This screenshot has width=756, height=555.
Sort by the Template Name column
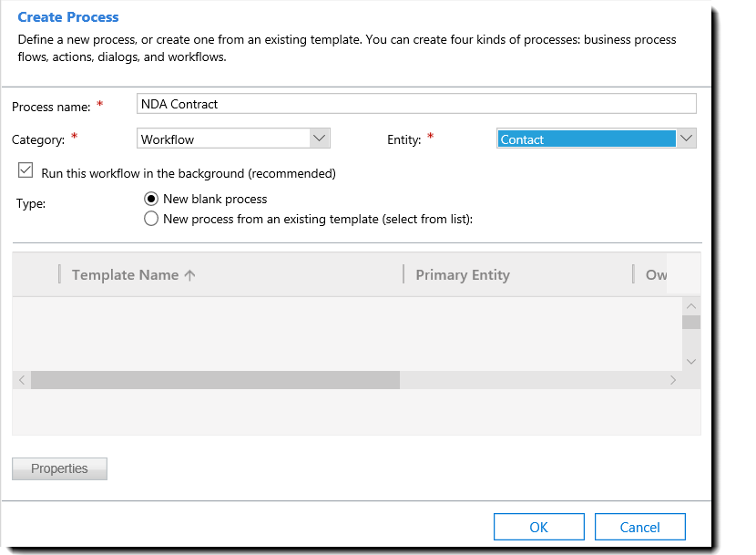[x=125, y=273]
